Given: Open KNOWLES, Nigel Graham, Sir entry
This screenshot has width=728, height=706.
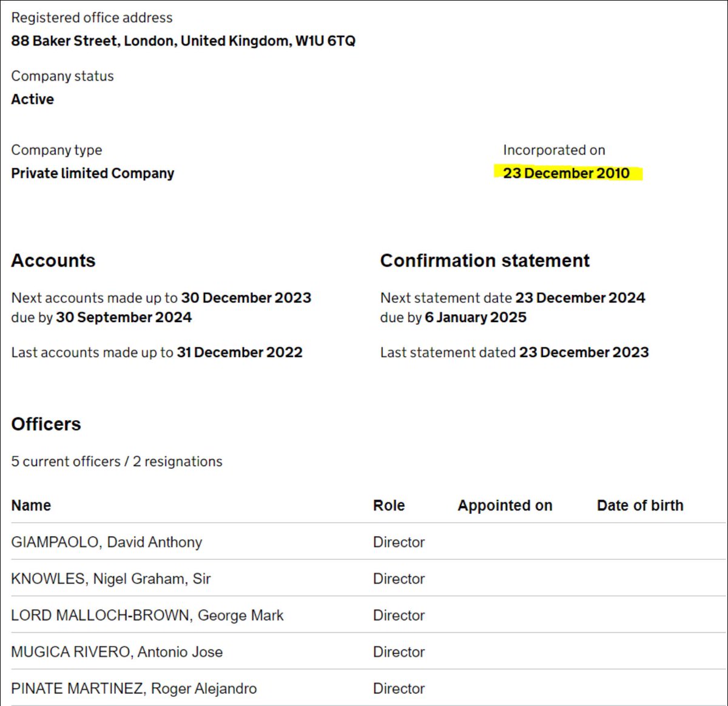Looking at the screenshot, I should [110, 579].
